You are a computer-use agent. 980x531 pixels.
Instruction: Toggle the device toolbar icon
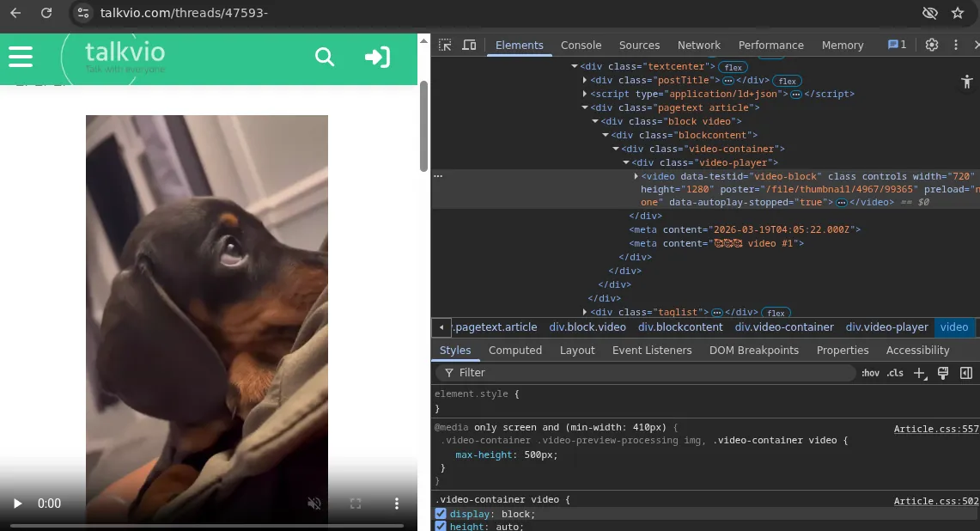[469, 45]
